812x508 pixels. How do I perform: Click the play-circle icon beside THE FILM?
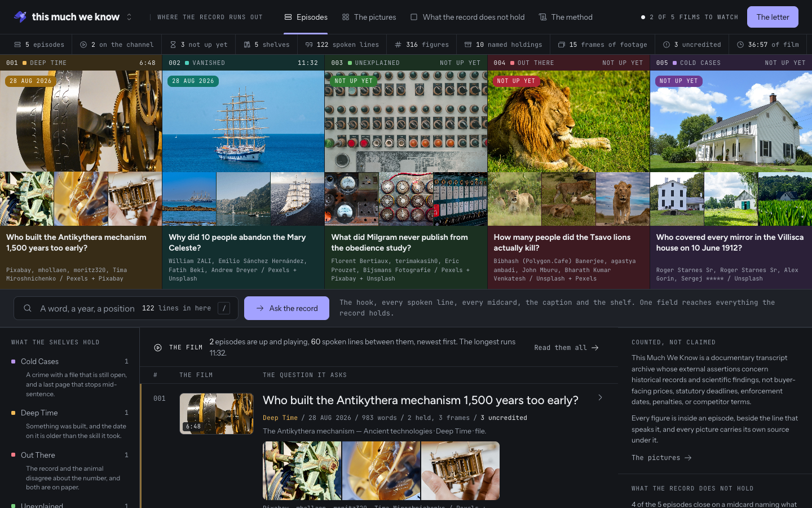click(x=158, y=348)
